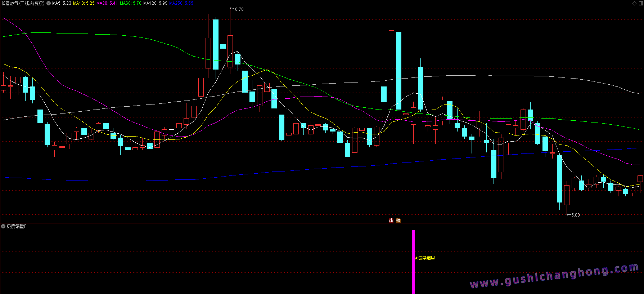Select the yellow MA10: 5.25 label

pyautogui.click(x=84, y=3)
